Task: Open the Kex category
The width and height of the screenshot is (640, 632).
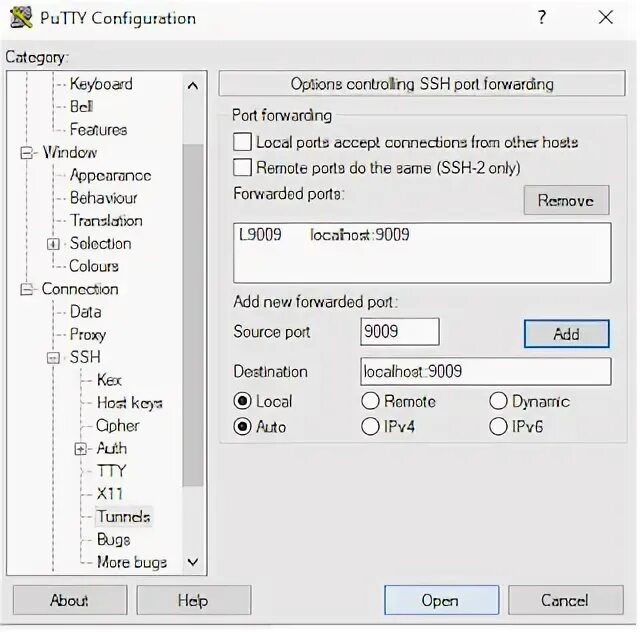Action: coord(109,380)
